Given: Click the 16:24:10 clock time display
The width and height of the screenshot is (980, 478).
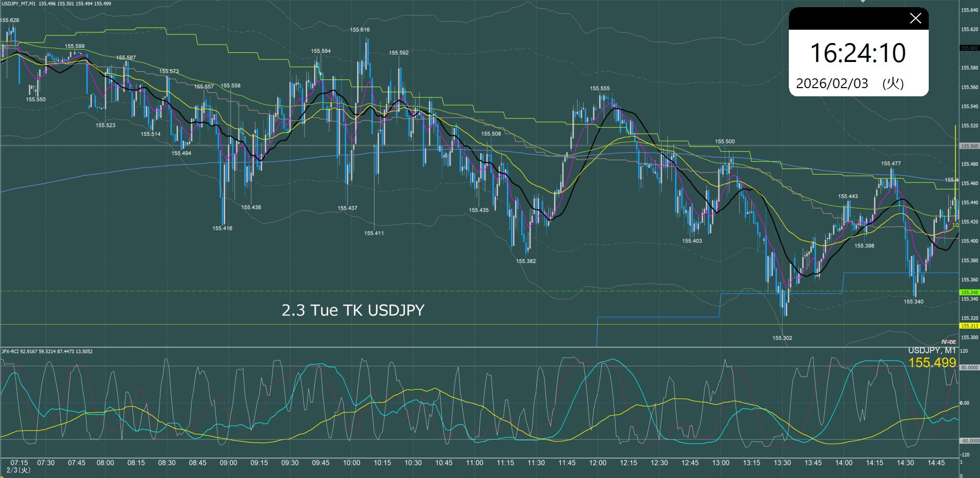Looking at the screenshot, I should pos(857,53).
